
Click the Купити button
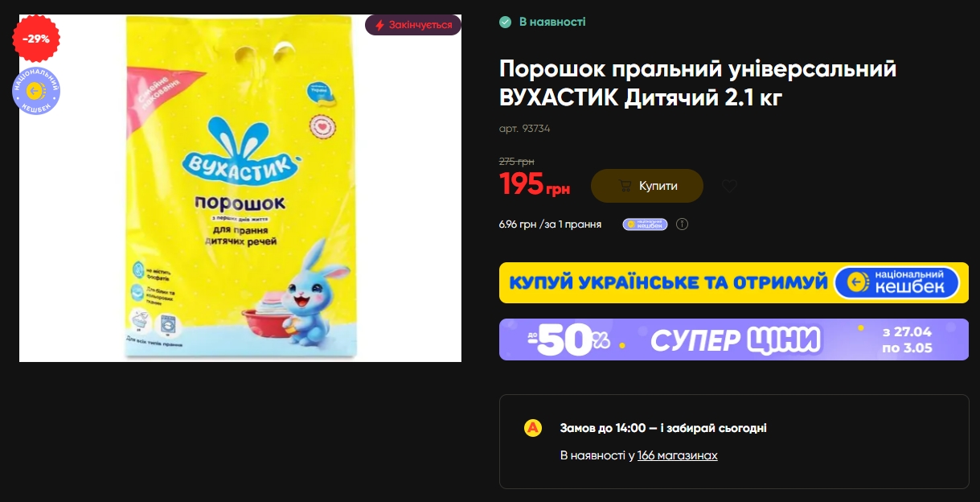click(647, 186)
